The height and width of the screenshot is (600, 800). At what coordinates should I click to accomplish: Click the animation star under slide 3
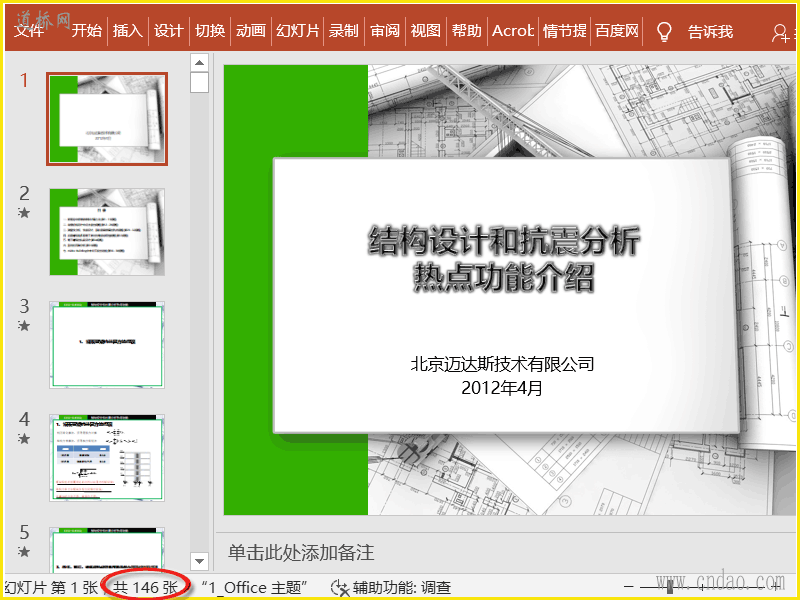[x=24, y=325]
